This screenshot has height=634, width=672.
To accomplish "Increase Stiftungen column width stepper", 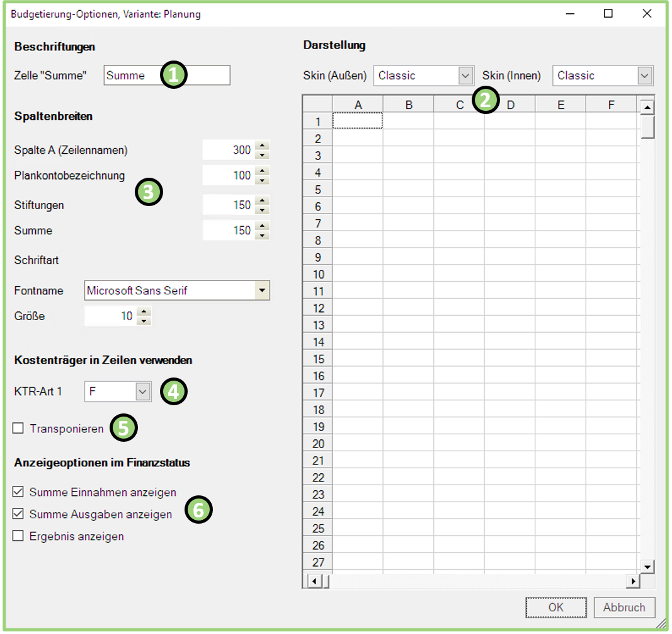I will (263, 200).
